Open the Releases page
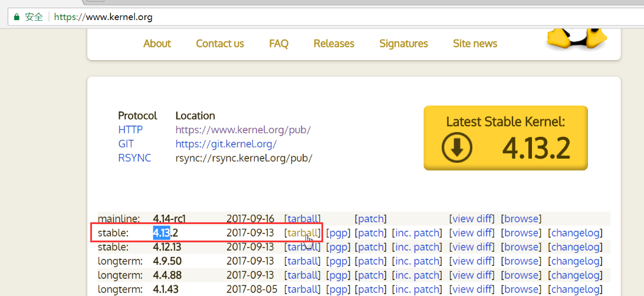644x296 pixels. (334, 44)
